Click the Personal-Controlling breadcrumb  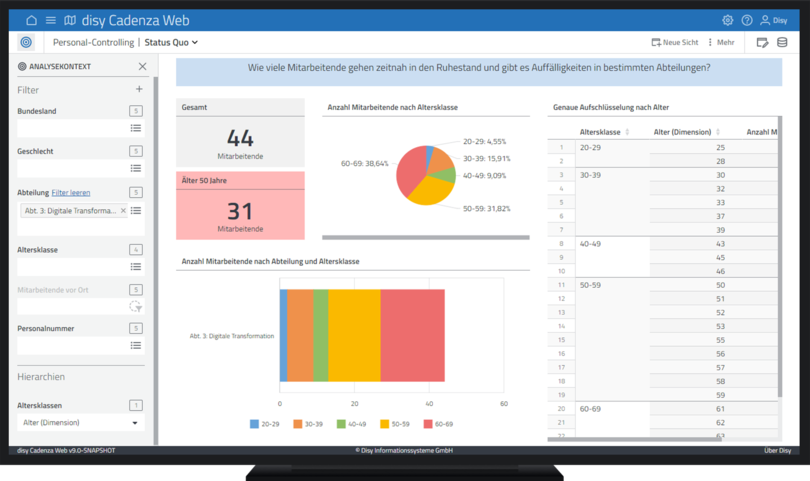point(93,42)
